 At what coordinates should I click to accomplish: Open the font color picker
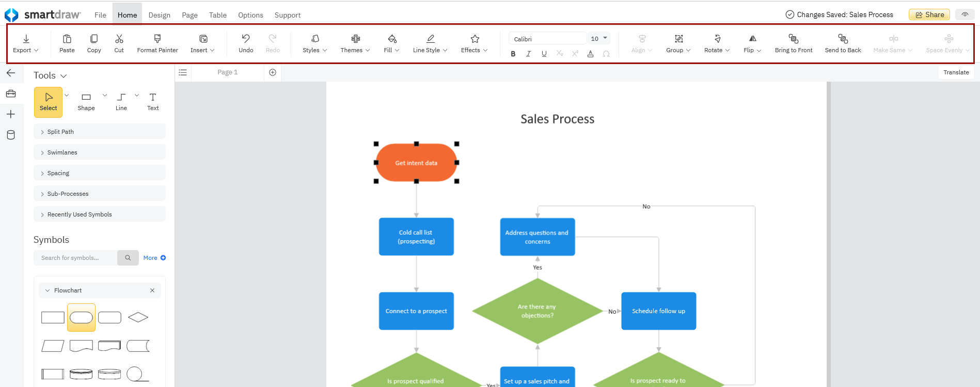(590, 54)
